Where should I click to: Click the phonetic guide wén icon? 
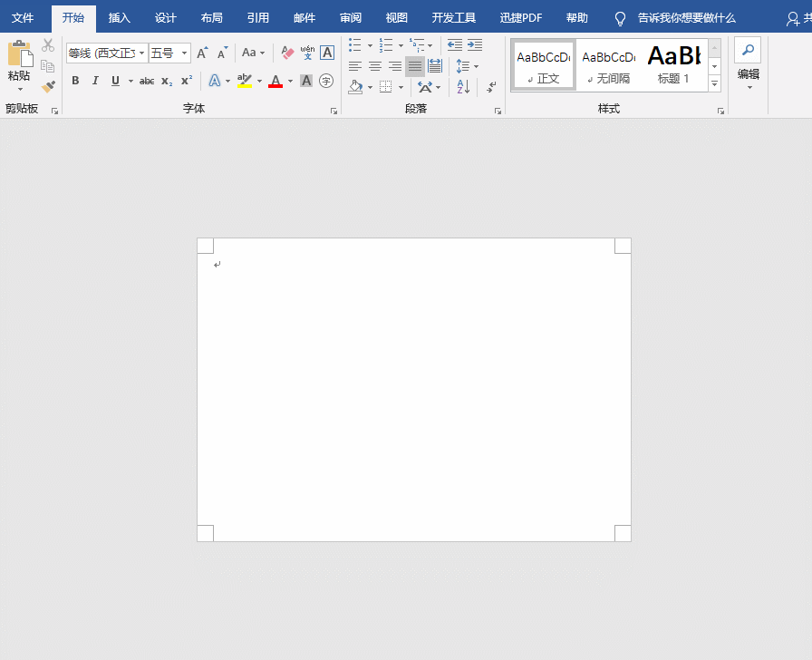click(x=307, y=53)
